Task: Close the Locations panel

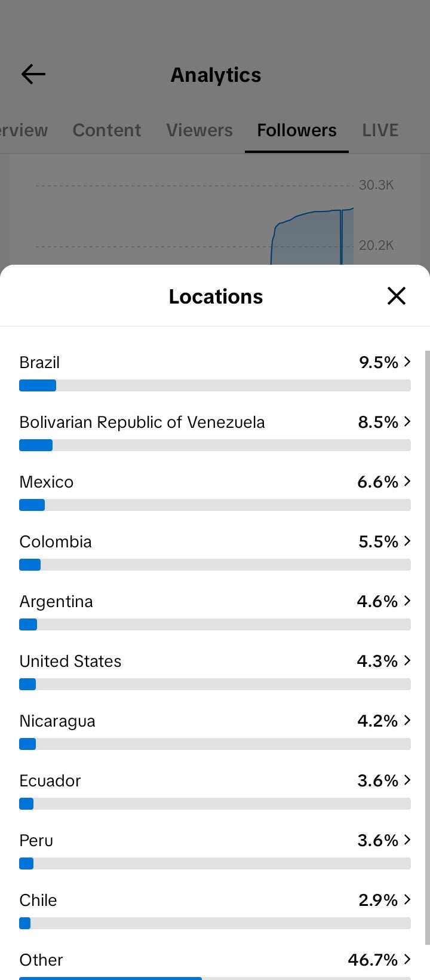Action: point(397,296)
